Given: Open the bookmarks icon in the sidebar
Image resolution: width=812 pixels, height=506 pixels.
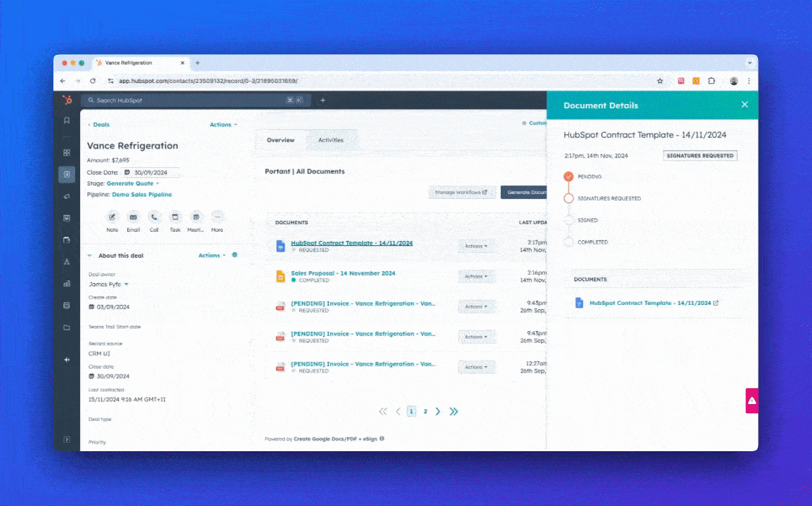Looking at the screenshot, I should tap(67, 121).
